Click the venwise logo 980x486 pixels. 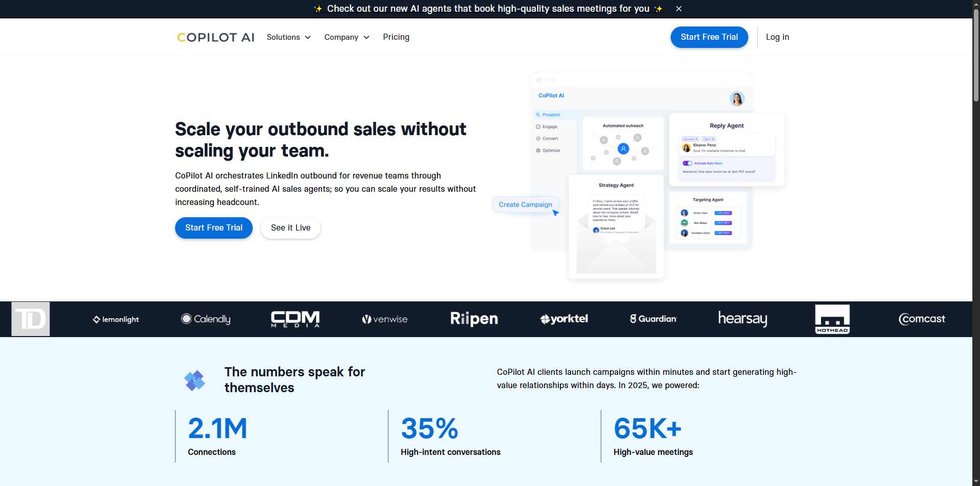tap(384, 319)
